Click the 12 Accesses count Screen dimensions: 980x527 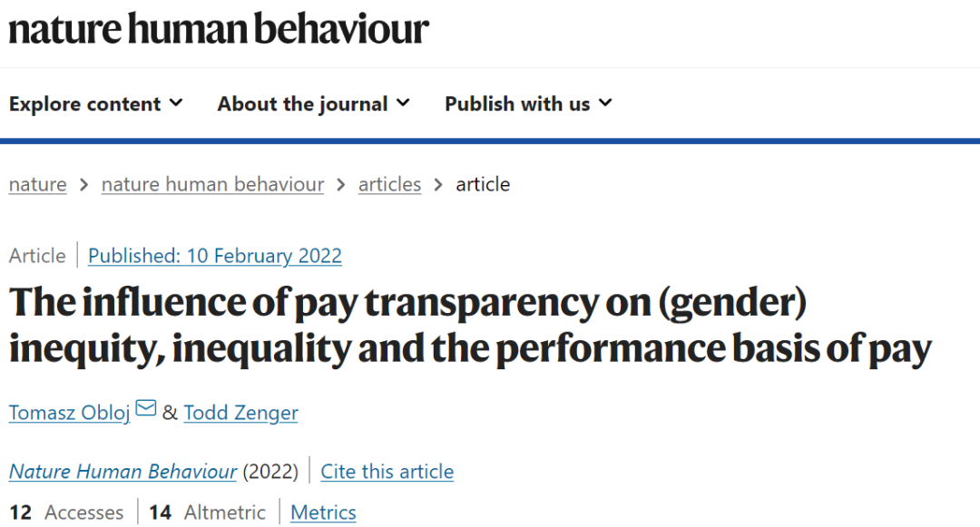66,512
